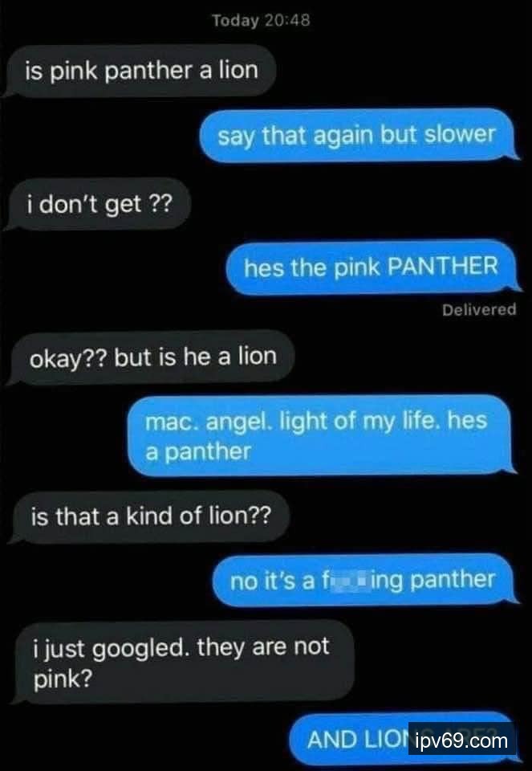
Task: Select the 'say that again but slower' bubble
Action: 358,135
